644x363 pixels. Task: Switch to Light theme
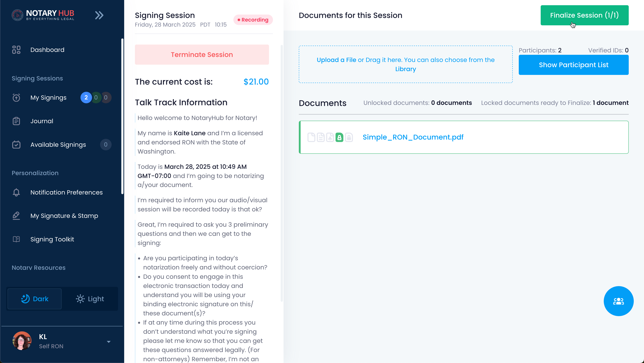90,299
